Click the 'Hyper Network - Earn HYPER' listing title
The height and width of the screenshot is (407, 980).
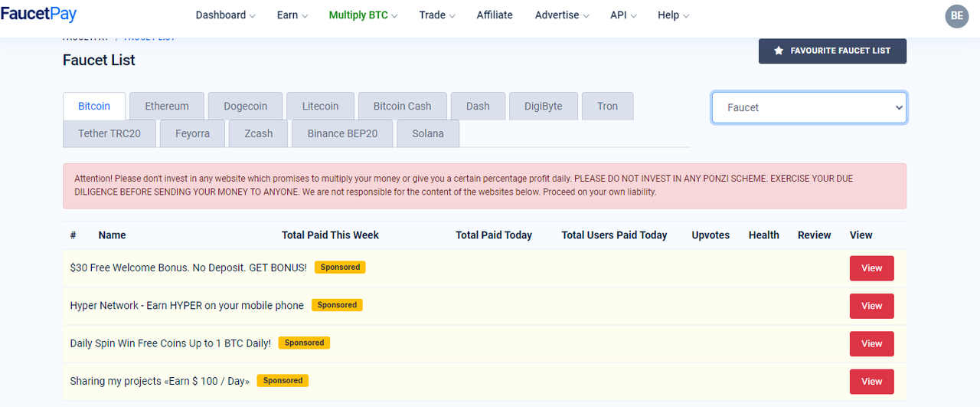click(x=187, y=305)
